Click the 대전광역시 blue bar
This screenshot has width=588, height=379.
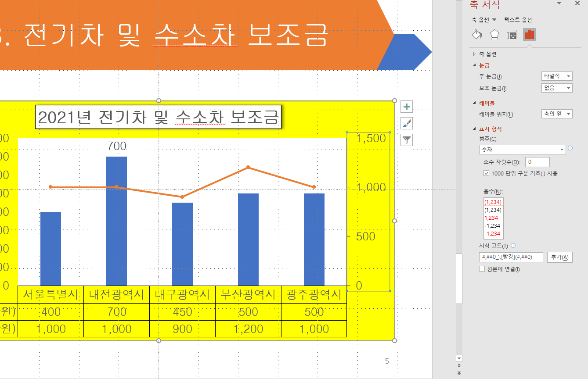click(117, 221)
